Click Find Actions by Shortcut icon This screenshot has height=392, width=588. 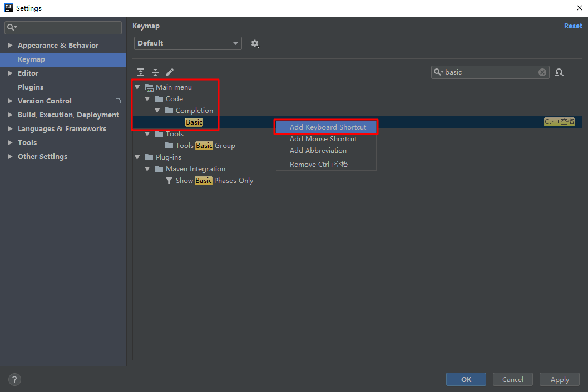[559, 72]
